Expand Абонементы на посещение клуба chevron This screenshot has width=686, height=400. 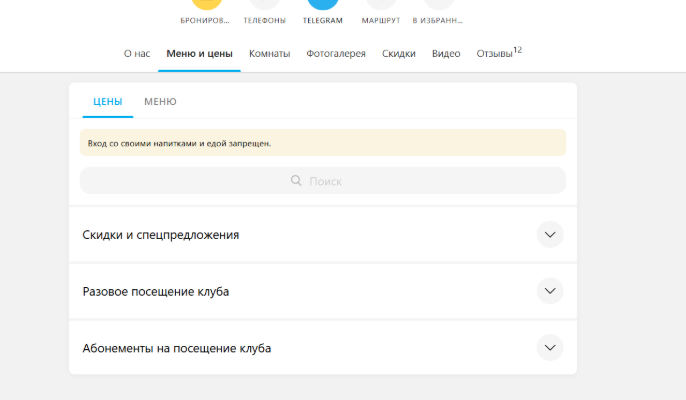tap(550, 347)
